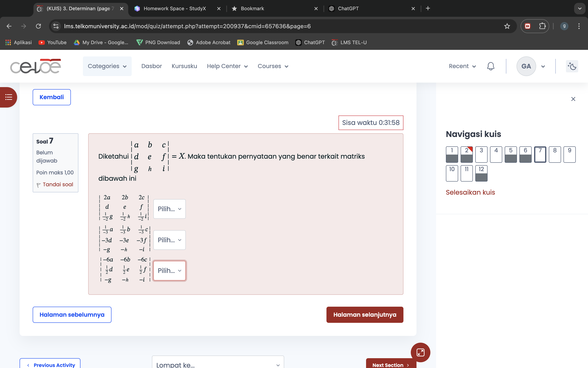Open Aplikasi apps bookmark
Image resolution: width=588 pixels, height=368 pixels.
(x=19, y=42)
